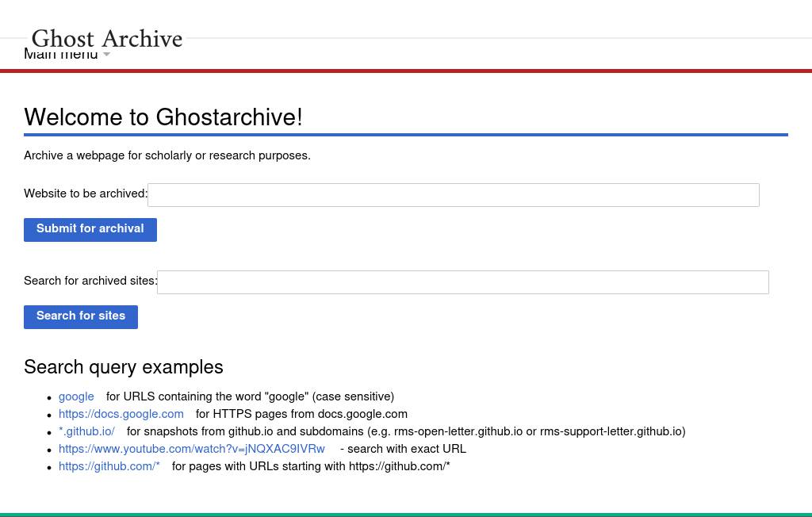Click the description about docs.google.com HTTPS pages
Viewport: 812px width, 517px height.
coord(301,415)
